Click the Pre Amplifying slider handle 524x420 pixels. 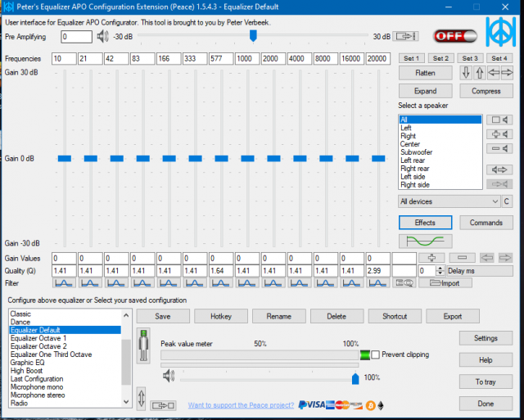[x=253, y=36]
